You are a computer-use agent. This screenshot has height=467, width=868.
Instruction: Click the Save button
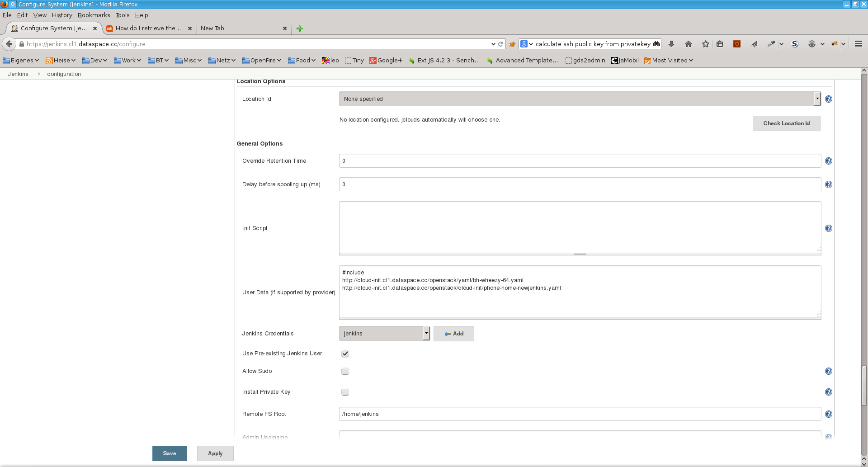pos(170,453)
